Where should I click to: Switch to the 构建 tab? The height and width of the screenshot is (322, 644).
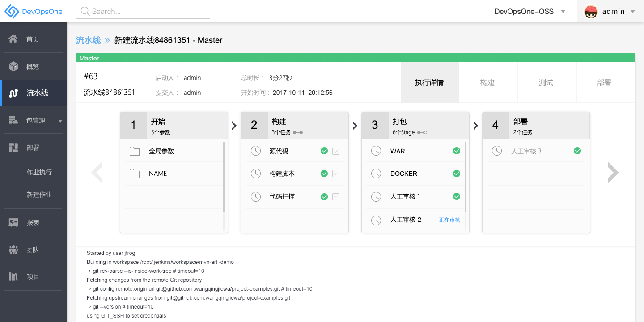coord(487,83)
